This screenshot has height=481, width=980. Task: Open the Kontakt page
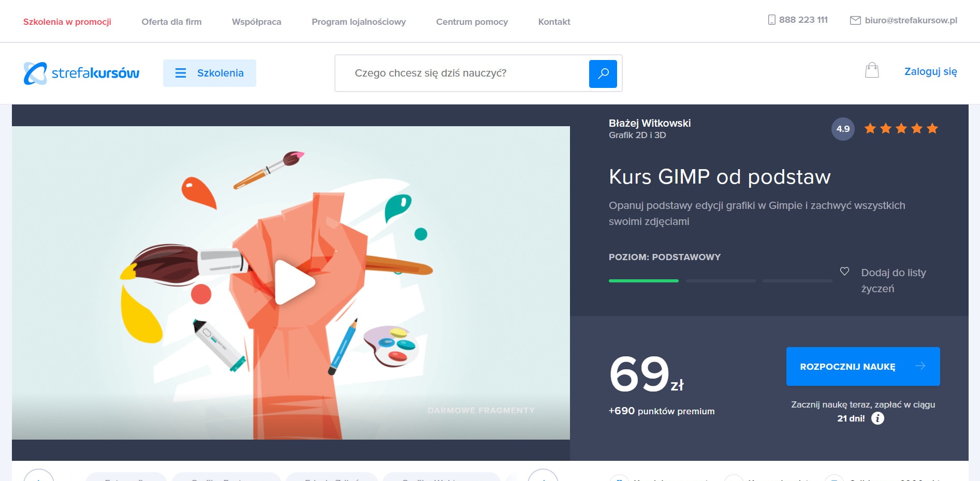[x=554, y=22]
